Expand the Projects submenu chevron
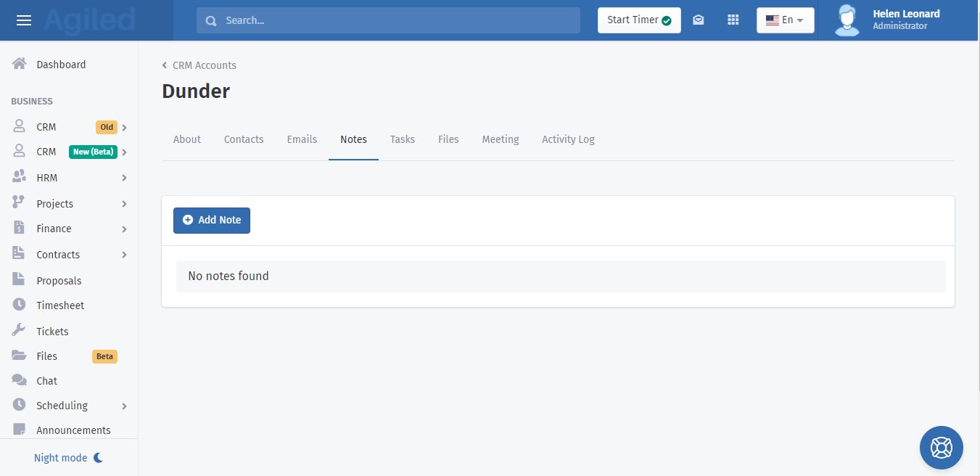 124,204
